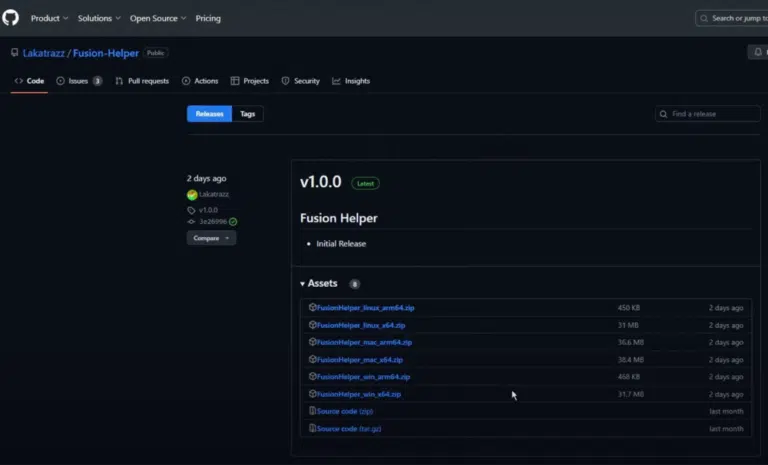768x465 pixels.
Task: Collapse the Assets section triangle
Action: click(302, 284)
